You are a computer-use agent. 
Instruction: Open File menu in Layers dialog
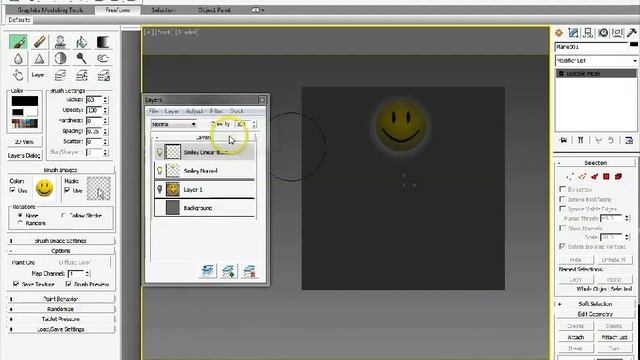(x=153, y=111)
